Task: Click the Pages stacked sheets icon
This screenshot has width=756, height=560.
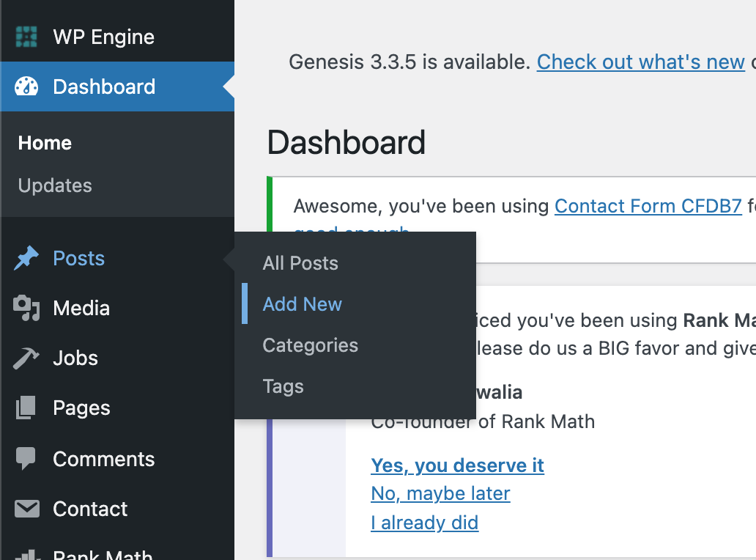Action: point(26,408)
